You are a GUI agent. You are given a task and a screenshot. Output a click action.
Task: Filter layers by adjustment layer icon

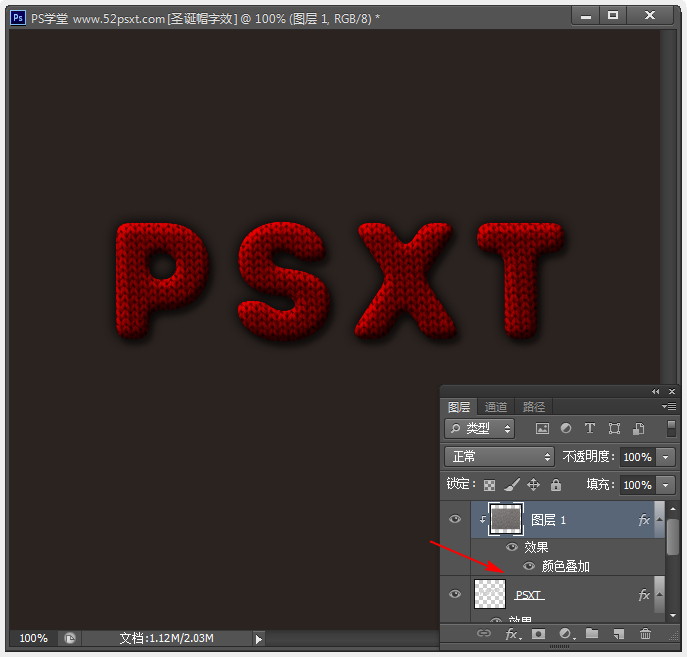pyautogui.click(x=566, y=428)
